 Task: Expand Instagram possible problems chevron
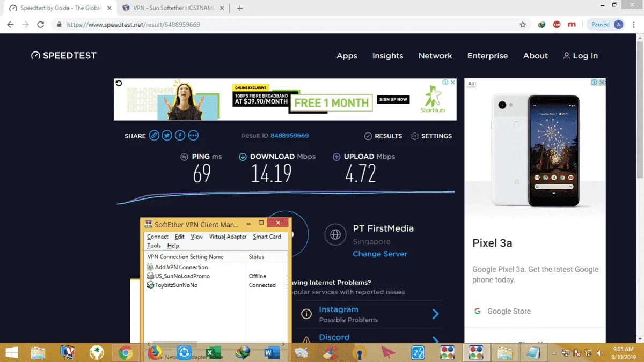pos(435,314)
